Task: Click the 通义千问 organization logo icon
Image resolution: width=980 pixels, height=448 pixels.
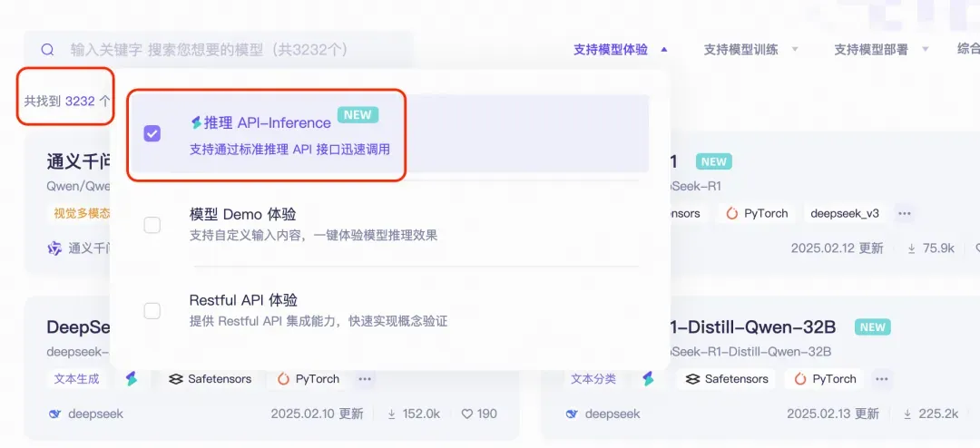Action: click(x=55, y=248)
